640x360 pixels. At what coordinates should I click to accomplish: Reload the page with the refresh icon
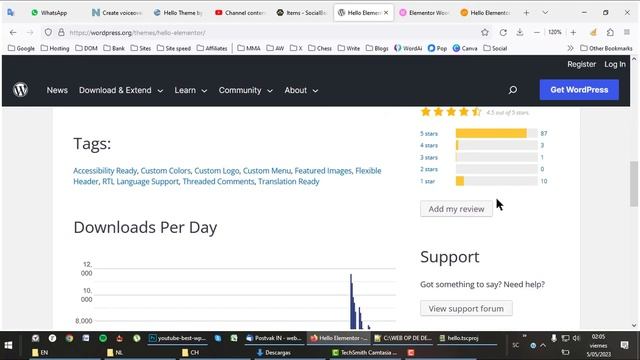[x=503, y=32]
